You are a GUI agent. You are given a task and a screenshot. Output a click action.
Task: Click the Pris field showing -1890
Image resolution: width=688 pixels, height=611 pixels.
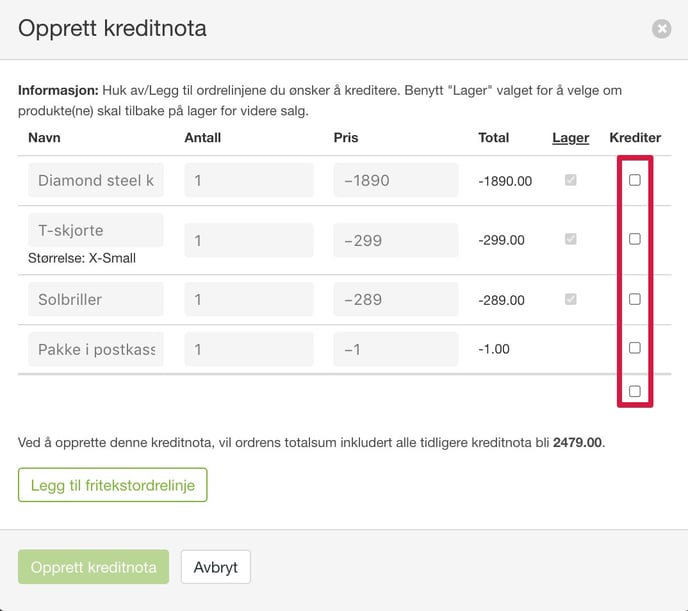(395, 180)
